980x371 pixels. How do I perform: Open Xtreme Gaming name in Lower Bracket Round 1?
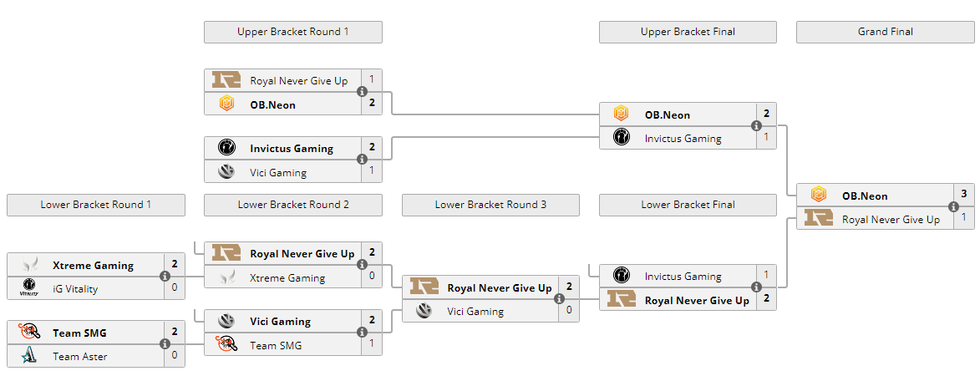point(93,265)
